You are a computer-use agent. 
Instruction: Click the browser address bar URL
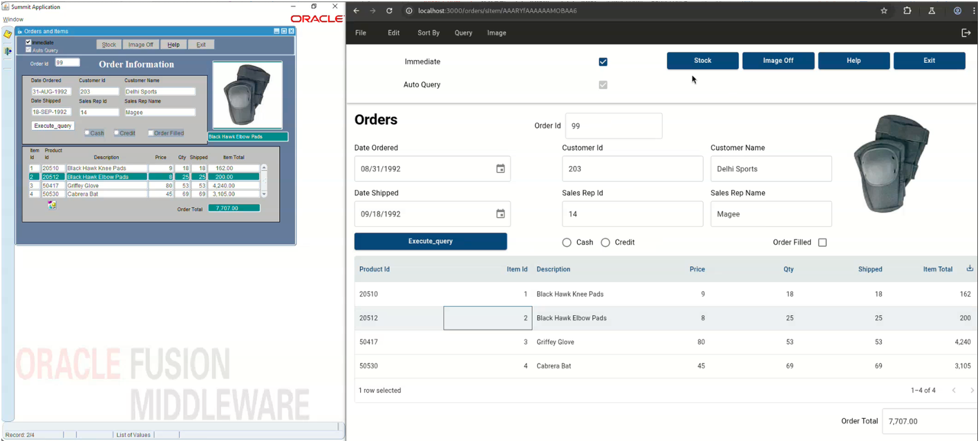click(x=498, y=11)
